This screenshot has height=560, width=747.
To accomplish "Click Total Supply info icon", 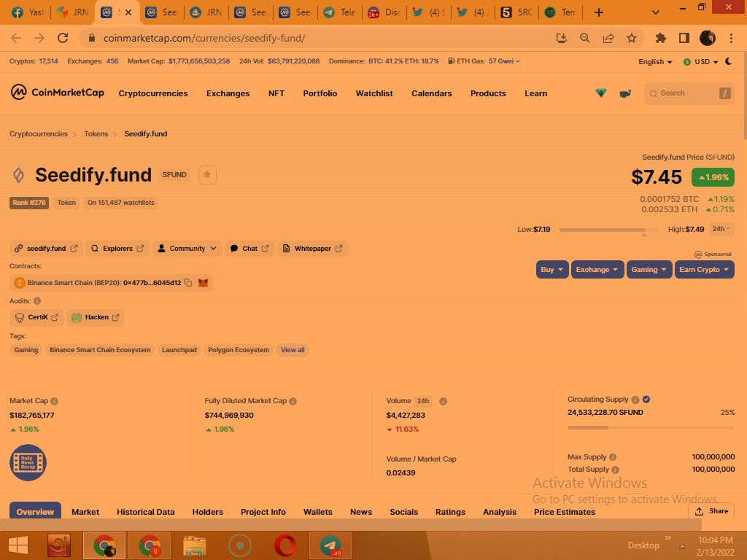I will click(x=615, y=470).
